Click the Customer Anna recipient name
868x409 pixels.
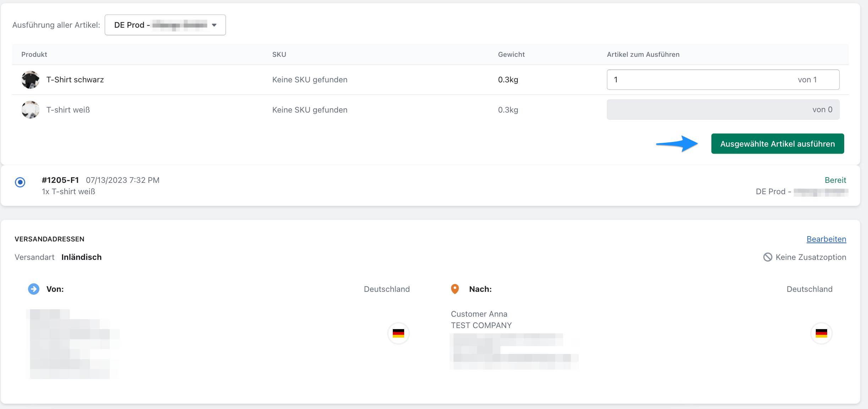[479, 314]
